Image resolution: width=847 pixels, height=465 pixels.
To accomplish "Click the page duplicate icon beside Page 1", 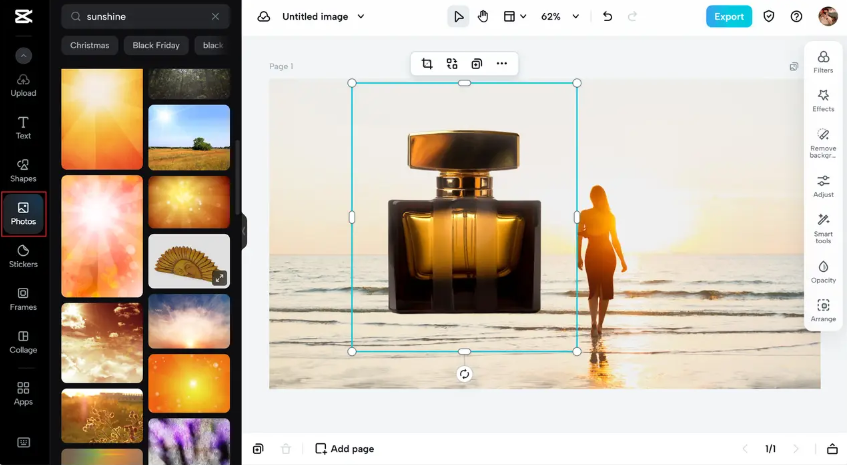I will [794, 66].
